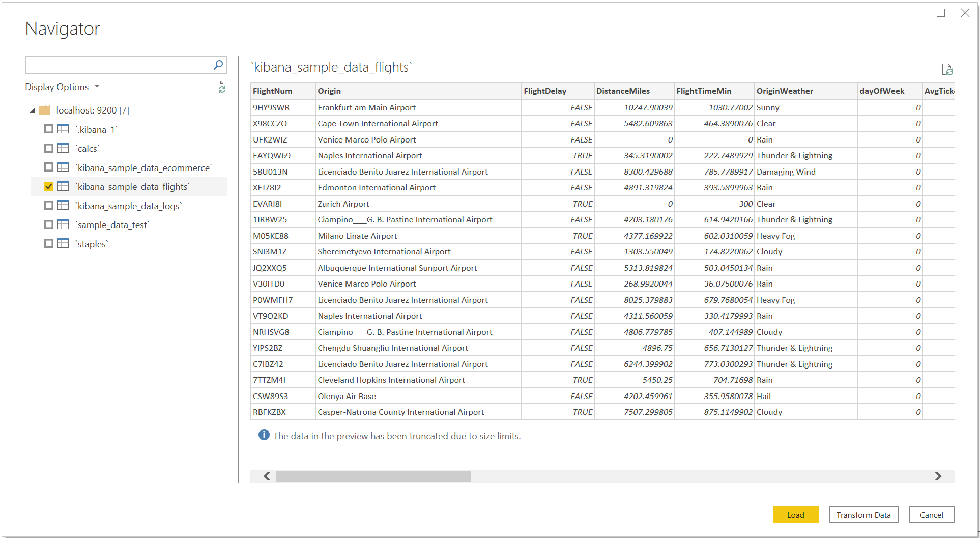Click the Frankfurt am Main Airport cell

pos(418,107)
